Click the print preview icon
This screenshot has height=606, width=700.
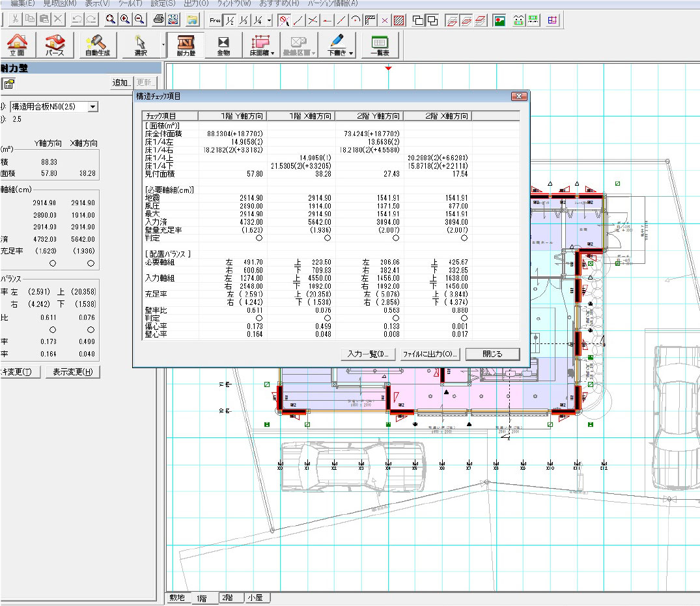173,19
